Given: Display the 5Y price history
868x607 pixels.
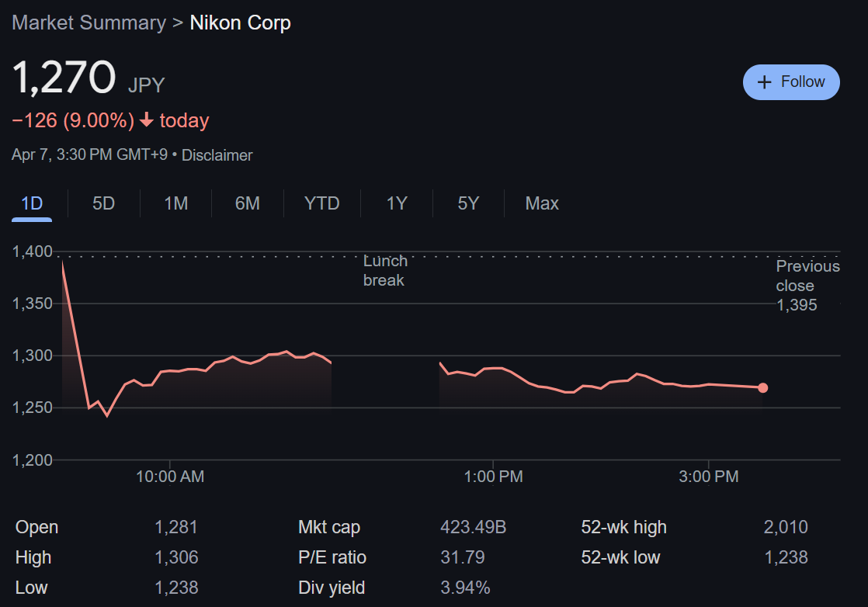Looking at the screenshot, I should tap(468, 203).
